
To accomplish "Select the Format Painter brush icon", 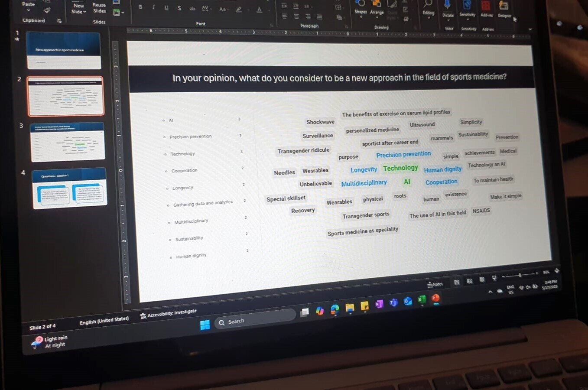I will point(47,10).
